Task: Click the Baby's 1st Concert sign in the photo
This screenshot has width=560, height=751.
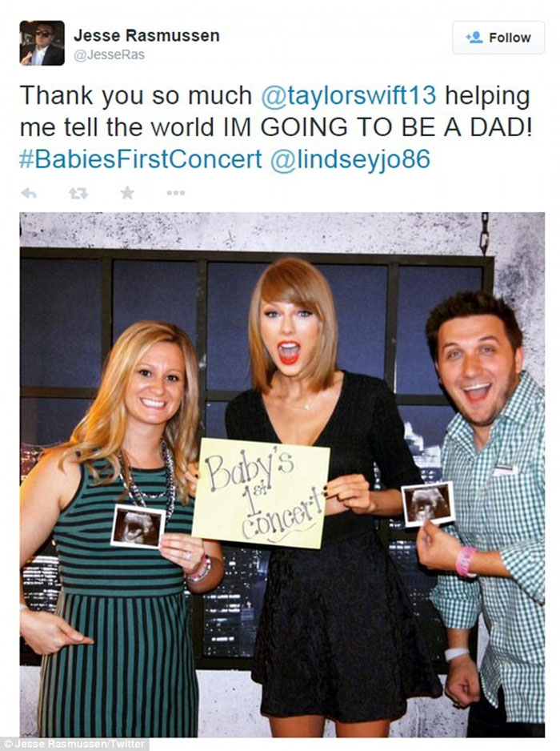Action: 261,492
